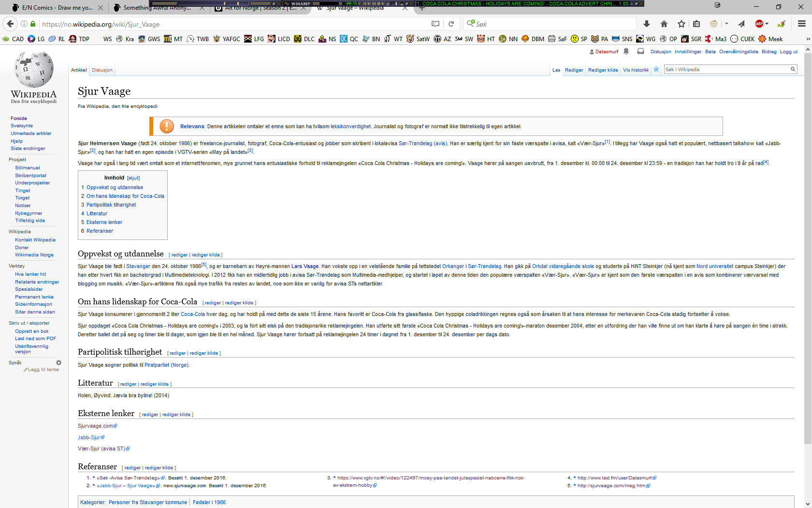Select the Vis historikk tab

[636, 70]
